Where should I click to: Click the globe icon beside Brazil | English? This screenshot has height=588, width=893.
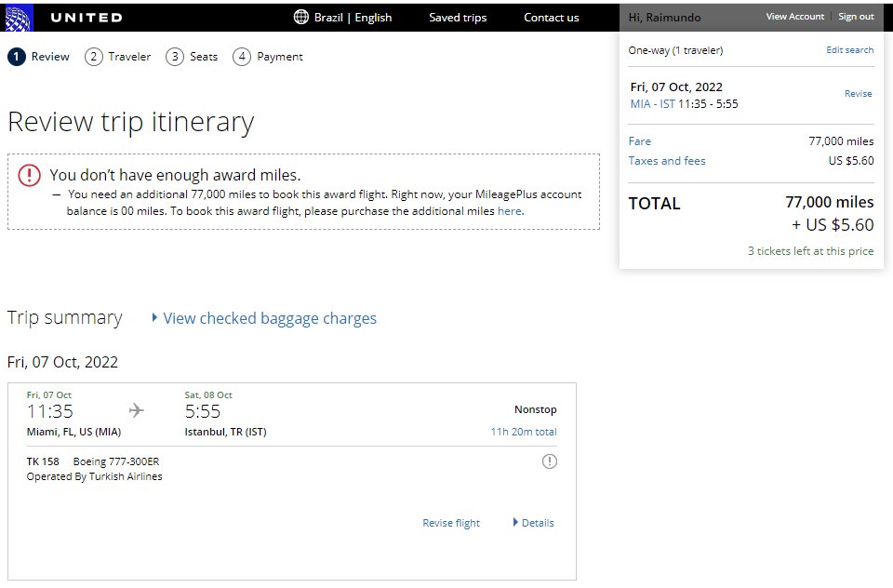coord(300,17)
